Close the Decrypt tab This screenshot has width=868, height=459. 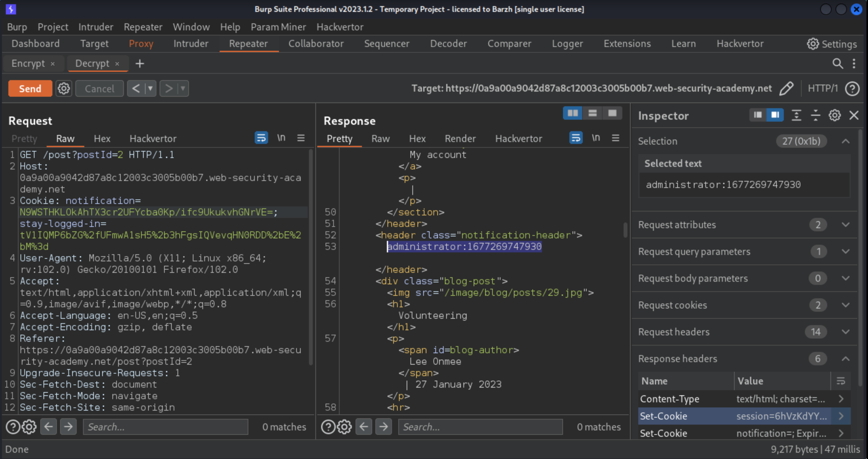pos(117,64)
